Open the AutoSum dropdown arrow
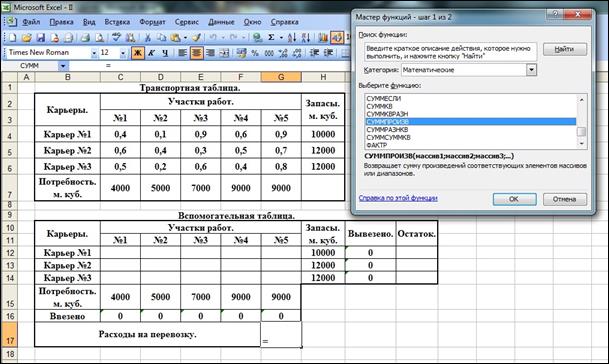Screen dimensions: 609x364 [x=281, y=38]
